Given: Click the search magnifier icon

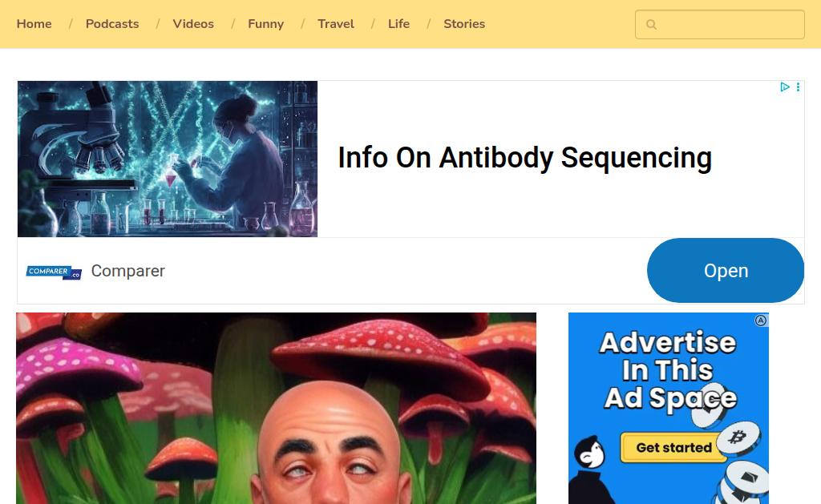Looking at the screenshot, I should (651, 24).
